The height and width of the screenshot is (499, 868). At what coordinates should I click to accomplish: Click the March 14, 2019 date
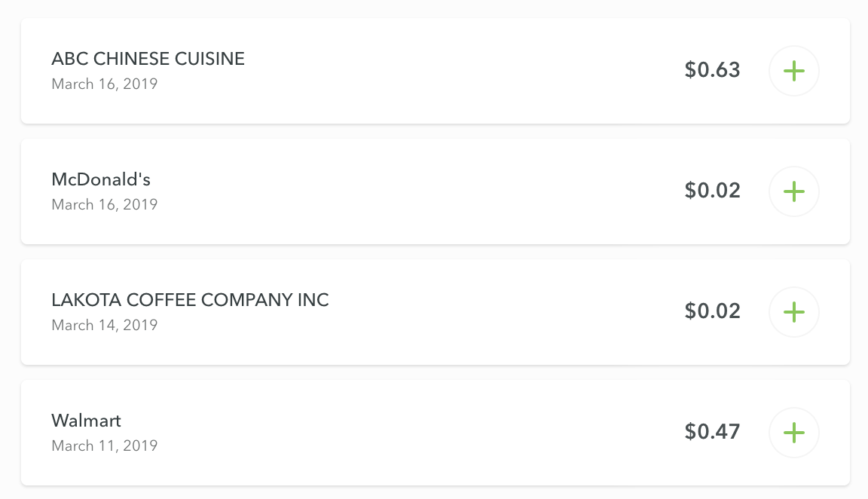[104, 325]
